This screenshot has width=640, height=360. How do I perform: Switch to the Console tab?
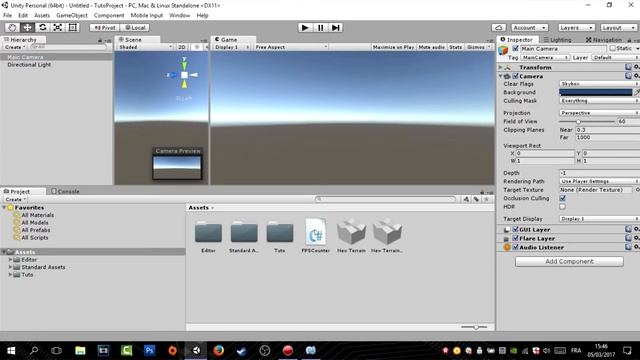pyautogui.click(x=65, y=191)
